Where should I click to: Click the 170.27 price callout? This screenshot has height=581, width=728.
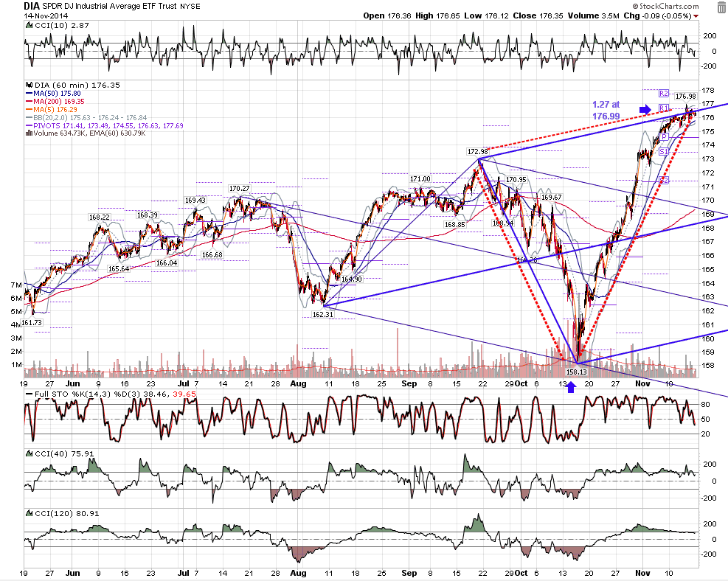(x=240, y=189)
